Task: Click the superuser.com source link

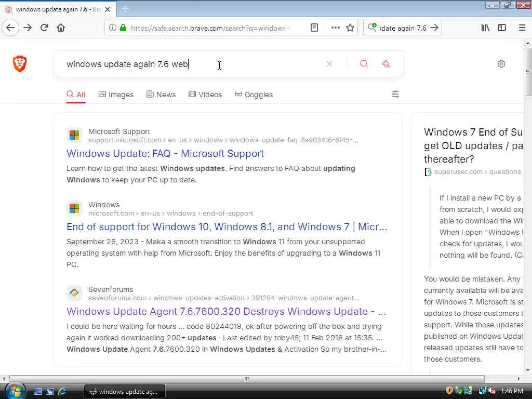Action: (477, 171)
